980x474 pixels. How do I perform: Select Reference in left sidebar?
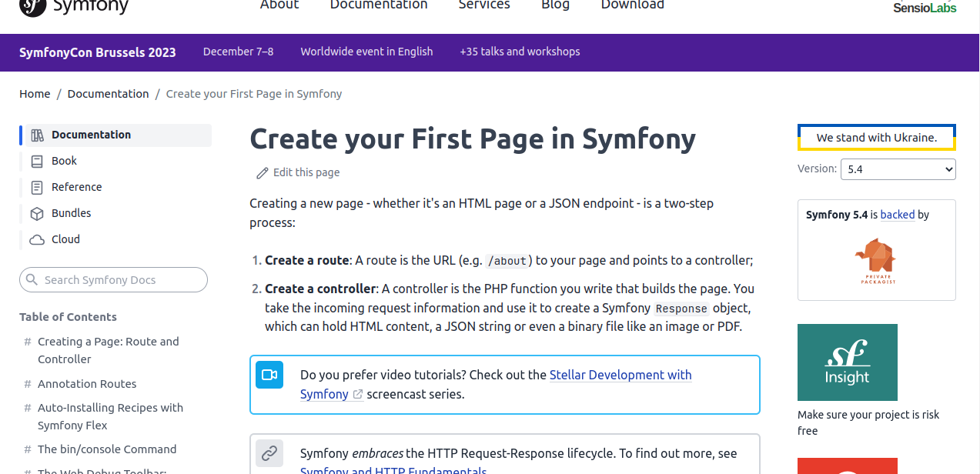point(77,187)
